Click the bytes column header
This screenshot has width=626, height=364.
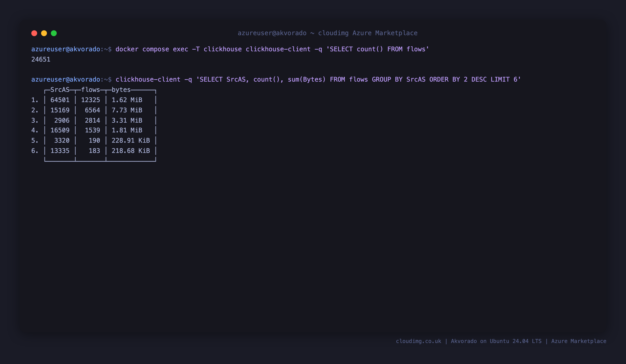tap(121, 90)
